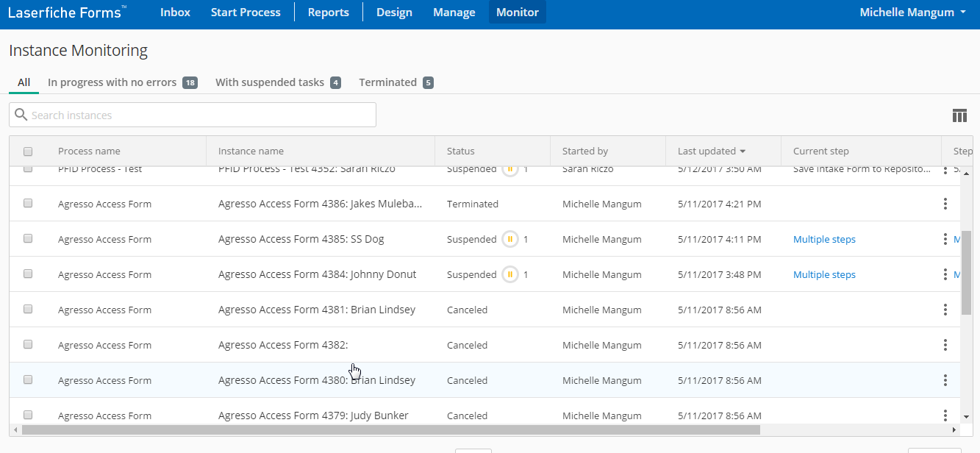Click suspended pause icon for Johnny Donut

coord(509,274)
